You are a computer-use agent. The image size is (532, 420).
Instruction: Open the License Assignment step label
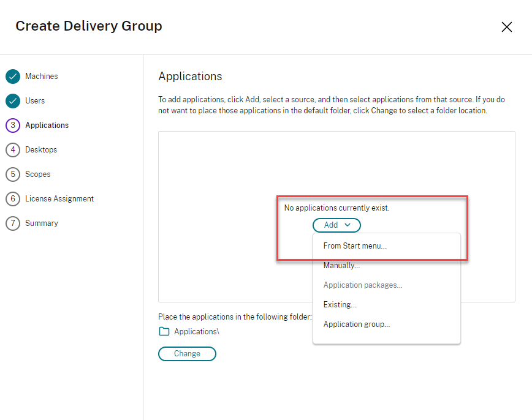[59, 199]
